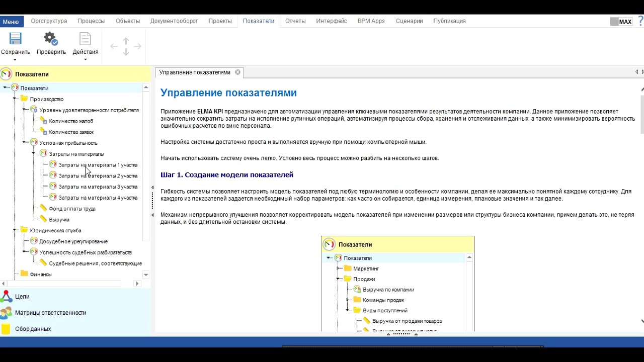
Task: Click the folder icon of Производство
Action: point(24,99)
